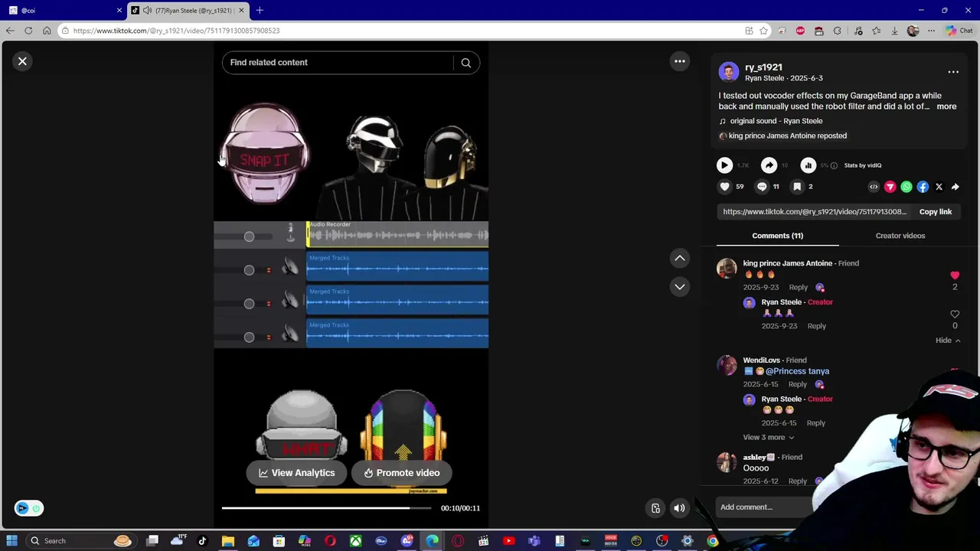Click the vidIQ views play icon
This screenshot has width=980, height=551.
coord(724,165)
